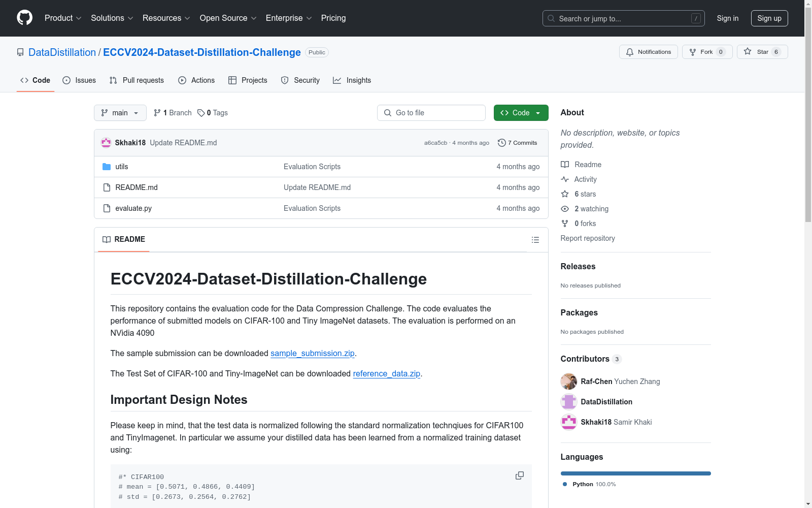Click DataDistillation contributor avatar

click(x=569, y=402)
